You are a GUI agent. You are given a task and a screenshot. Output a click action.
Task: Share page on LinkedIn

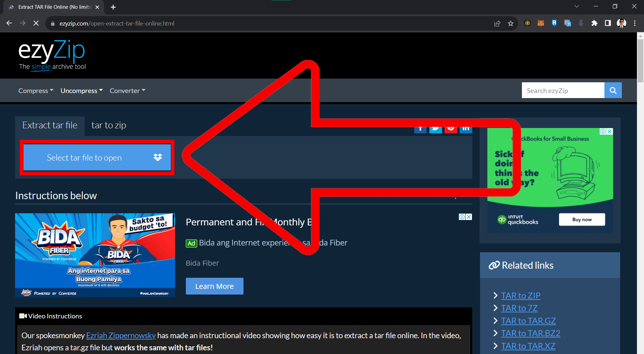click(x=466, y=128)
